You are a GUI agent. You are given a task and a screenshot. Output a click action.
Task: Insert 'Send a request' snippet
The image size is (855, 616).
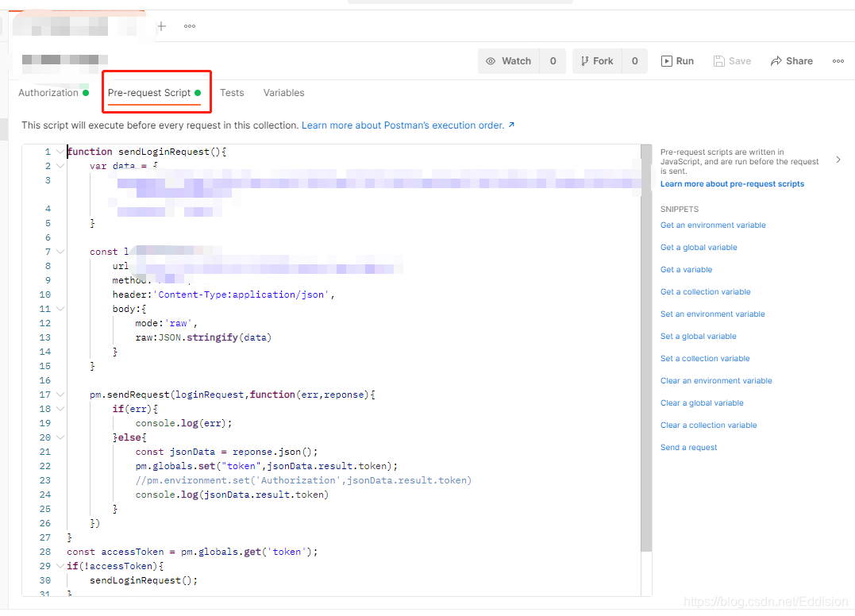pyautogui.click(x=689, y=448)
